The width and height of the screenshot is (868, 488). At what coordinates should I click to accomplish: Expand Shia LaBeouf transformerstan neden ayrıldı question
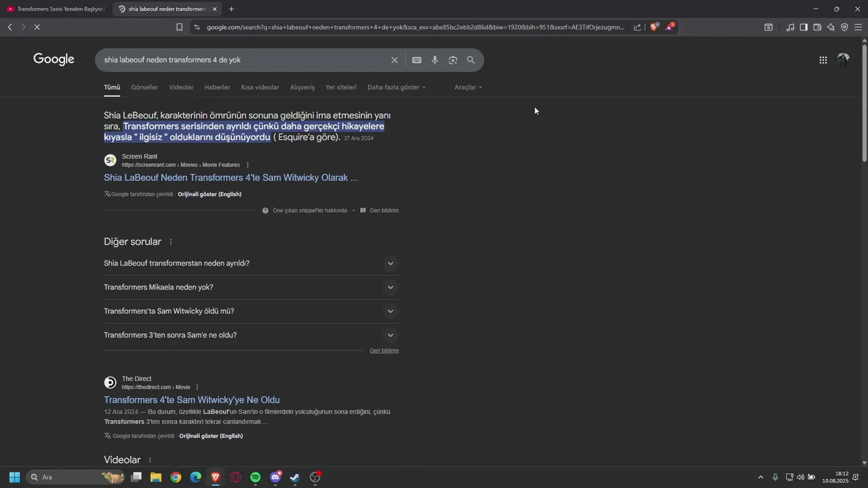coord(251,263)
